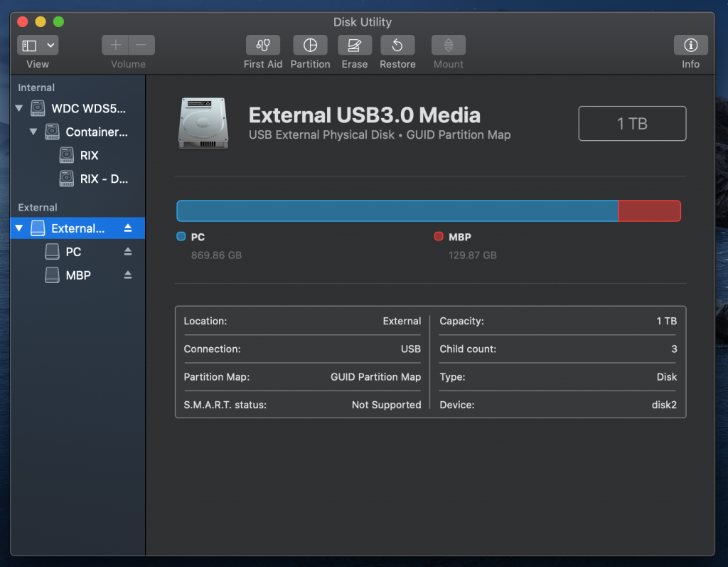Select the RIX - D... data volume
The image size is (728, 567).
[x=103, y=179]
